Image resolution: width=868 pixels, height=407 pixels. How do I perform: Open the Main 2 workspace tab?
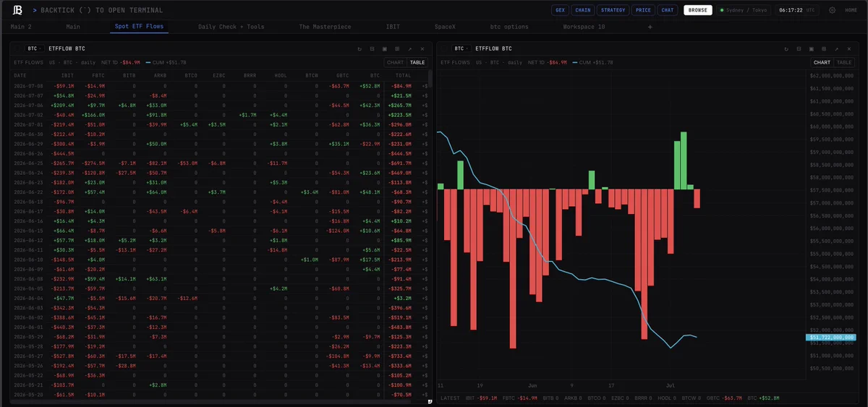click(21, 27)
